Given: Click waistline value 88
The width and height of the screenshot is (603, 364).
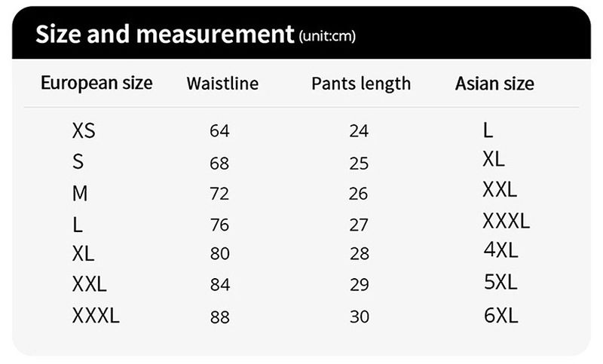Looking at the screenshot, I should pyautogui.click(x=219, y=317).
